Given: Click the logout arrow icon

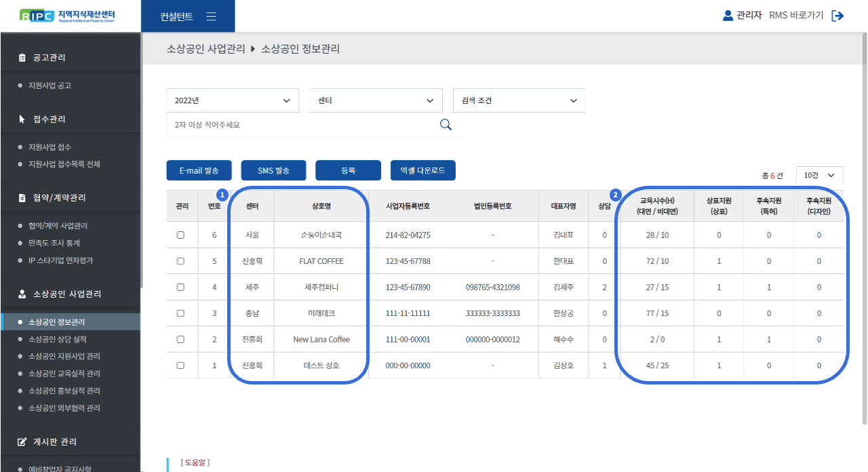Looking at the screenshot, I should 838,16.
